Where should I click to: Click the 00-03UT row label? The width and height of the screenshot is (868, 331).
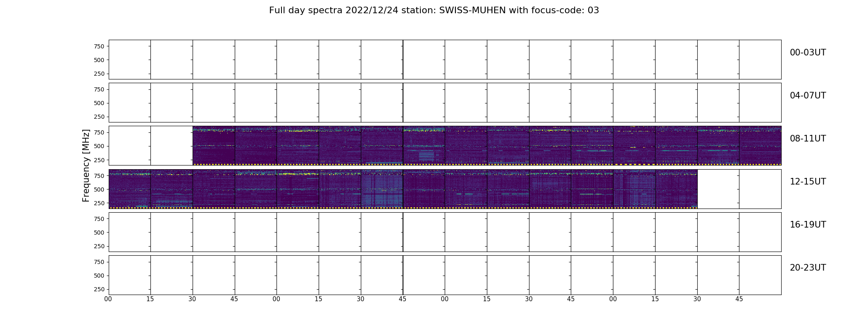pyautogui.click(x=808, y=53)
